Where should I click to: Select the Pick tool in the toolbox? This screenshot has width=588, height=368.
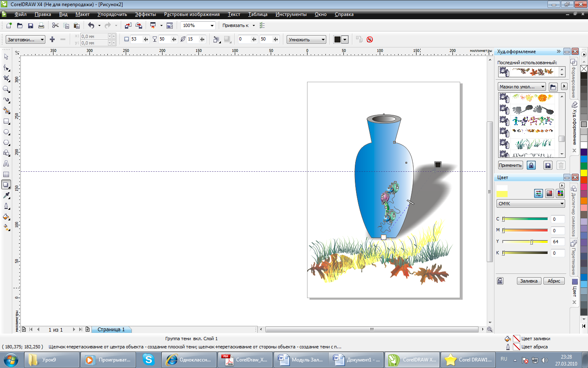(6, 57)
